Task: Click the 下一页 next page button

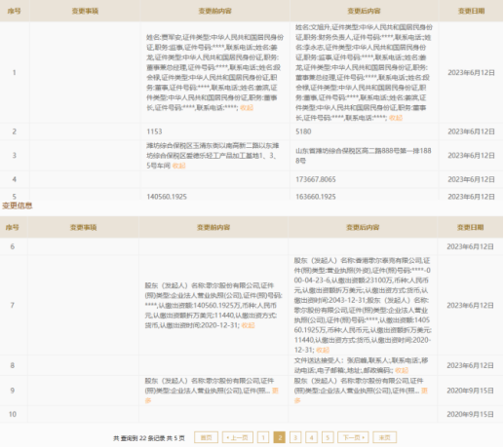Action: click(x=353, y=437)
